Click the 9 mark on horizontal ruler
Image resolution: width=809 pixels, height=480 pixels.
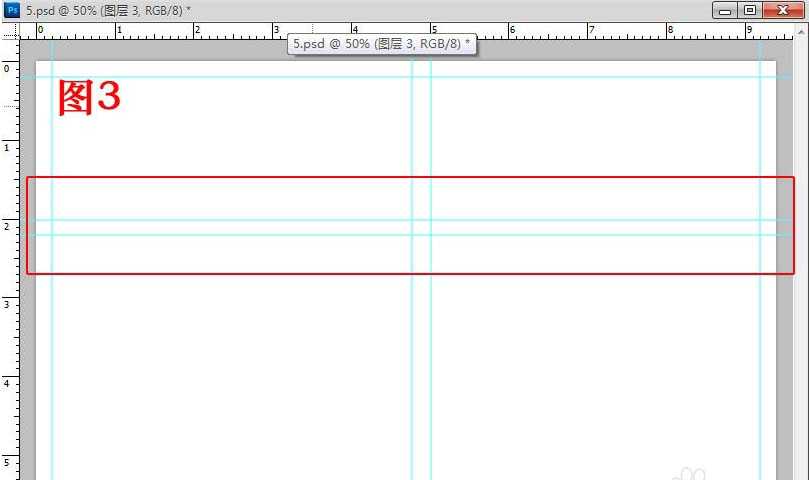click(748, 30)
